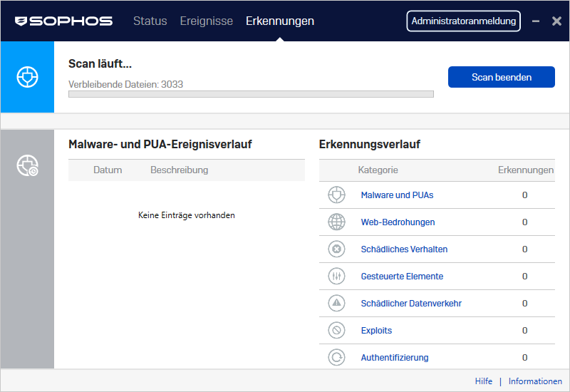The image size is (570, 392).
Task: Click the Web-Bedrohungen globe icon
Action: tap(336, 222)
